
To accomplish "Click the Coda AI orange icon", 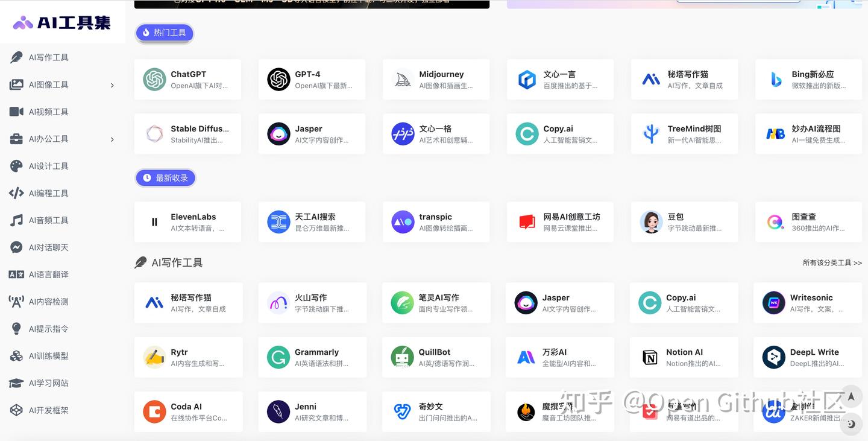I will [154, 411].
